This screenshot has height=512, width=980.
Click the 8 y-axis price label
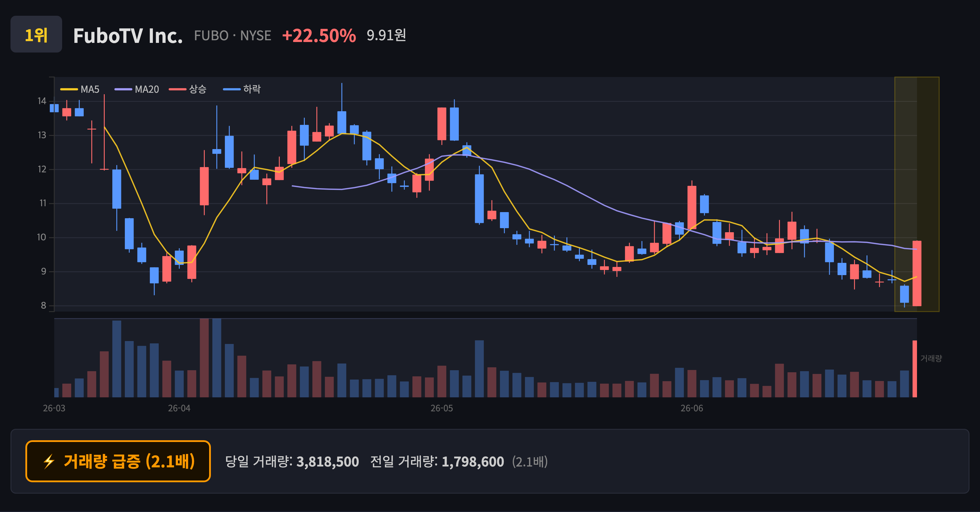pos(43,305)
